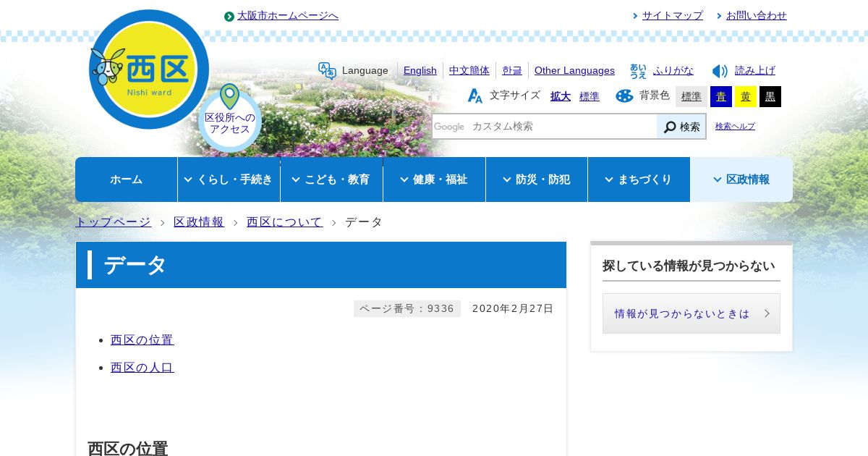Image resolution: width=868 pixels, height=456 pixels.
Task: Click the read-aloud speaker icon
Action: click(x=720, y=71)
